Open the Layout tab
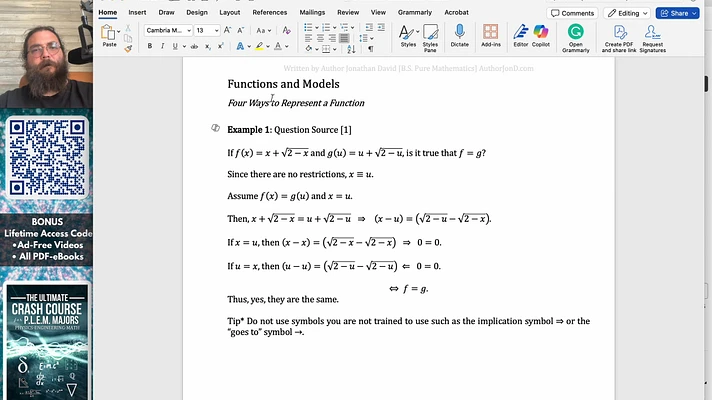The height and width of the screenshot is (400, 712). tap(230, 12)
